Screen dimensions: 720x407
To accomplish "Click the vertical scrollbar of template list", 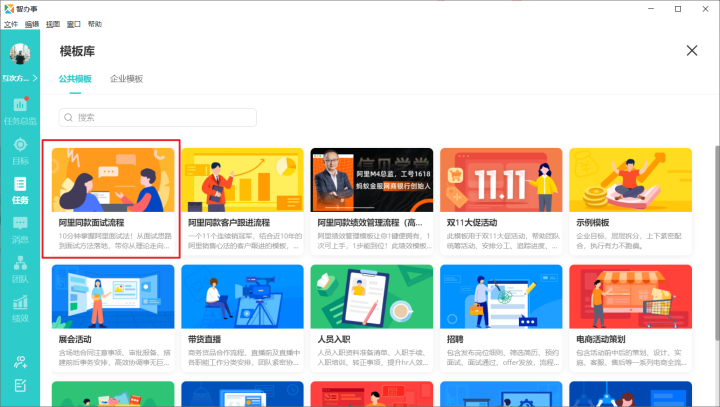I will point(717,243).
